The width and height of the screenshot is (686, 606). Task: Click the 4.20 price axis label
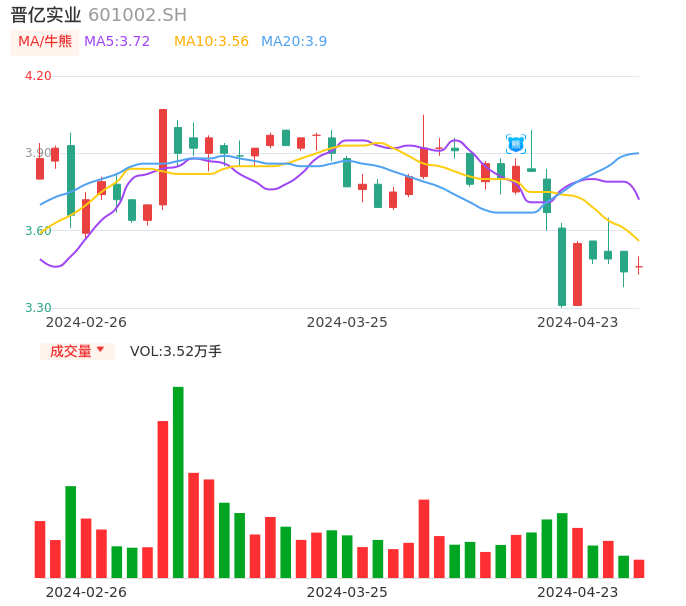click(x=38, y=76)
